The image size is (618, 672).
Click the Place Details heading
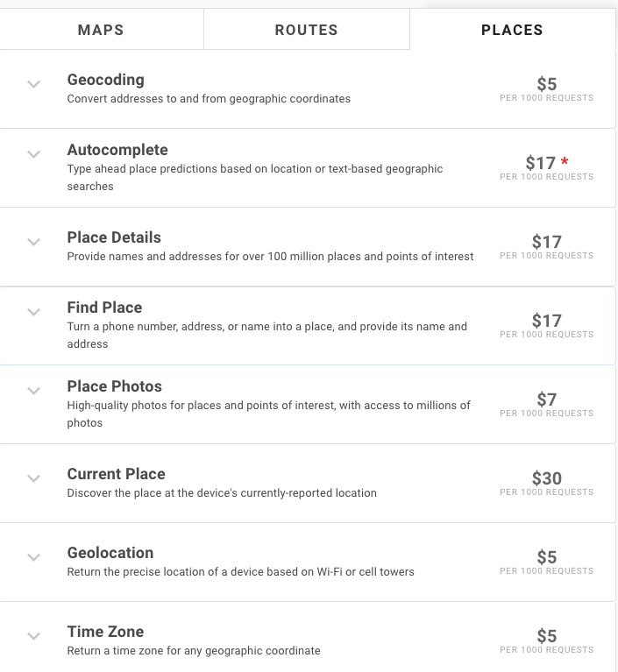pyautogui.click(x=114, y=237)
